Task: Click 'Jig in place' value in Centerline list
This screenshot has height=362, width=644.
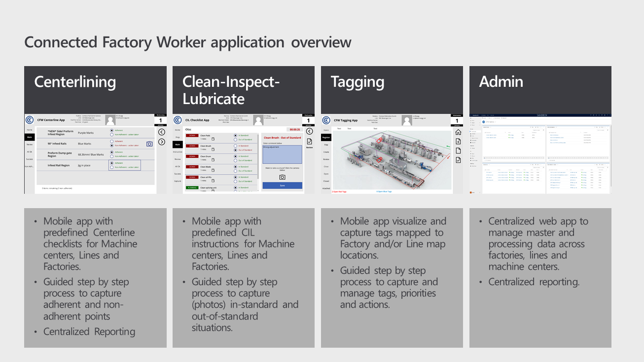Action: (85, 165)
